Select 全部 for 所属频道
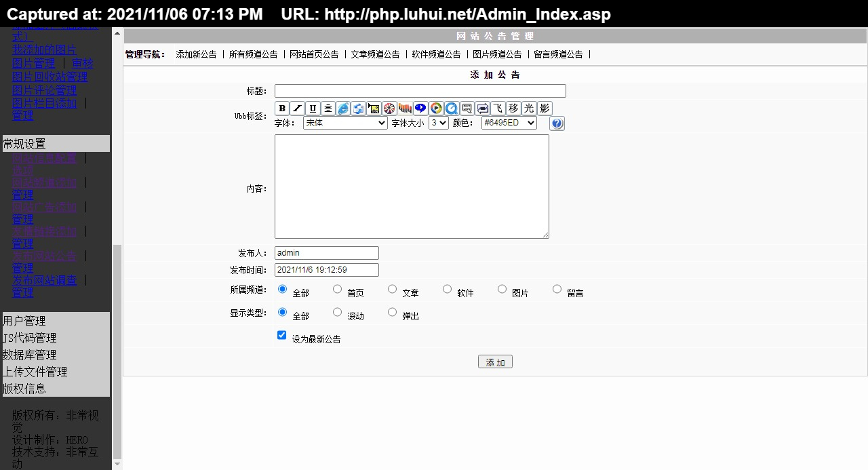Image resolution: width=868 pixels, height=470 pixels. [x=282, y=289]
